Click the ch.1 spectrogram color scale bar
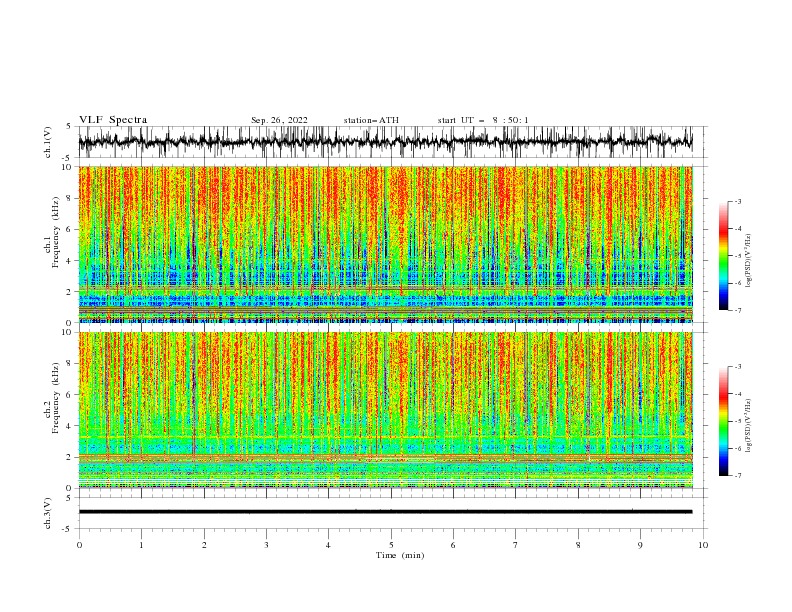 [724, 256]
